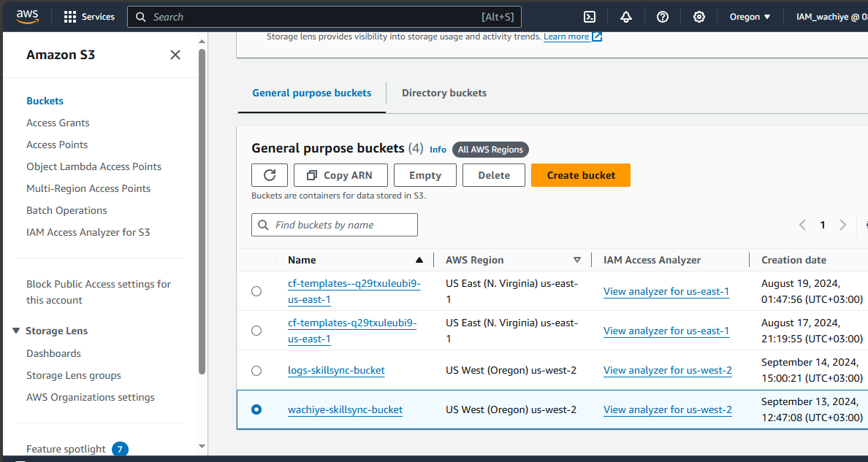868x462 pixels.
Task: Select the logs-skillsync-bucket radio button
Action: click(x=256, y=370)
